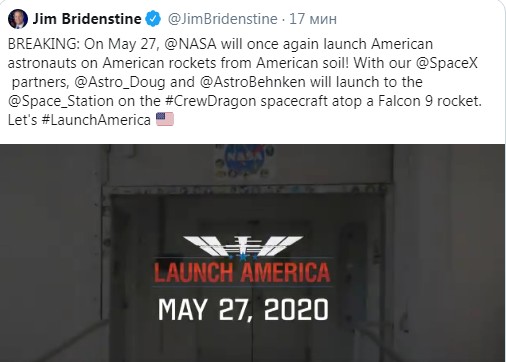Click the red LAUNCH AMERICA title
Viewport: 506px width, 362px height.
(242, 272)
